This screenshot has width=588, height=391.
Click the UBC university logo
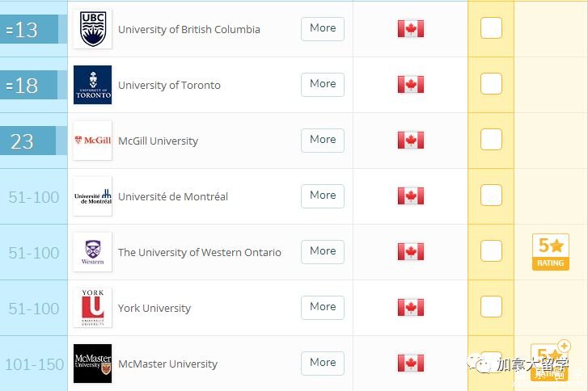[92, 29]
